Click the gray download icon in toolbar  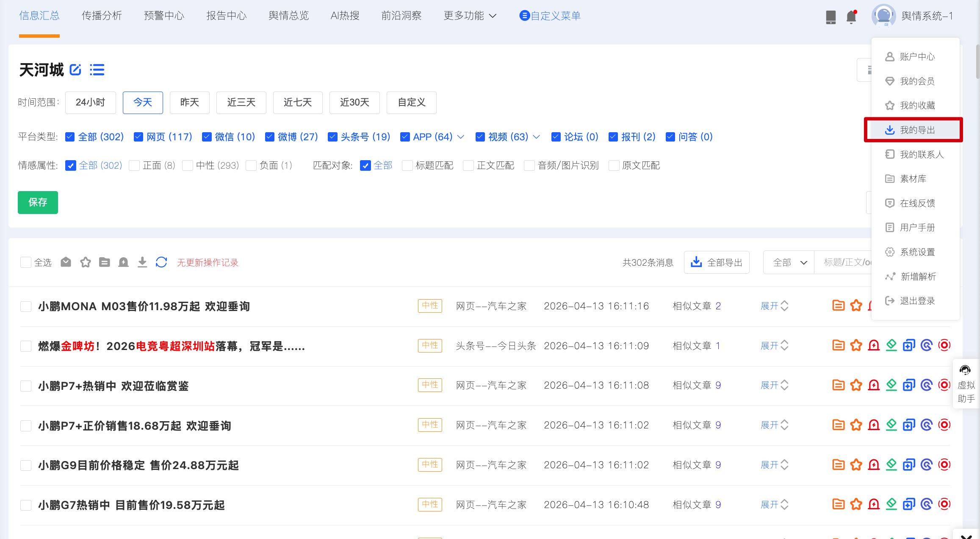(142, 262)
